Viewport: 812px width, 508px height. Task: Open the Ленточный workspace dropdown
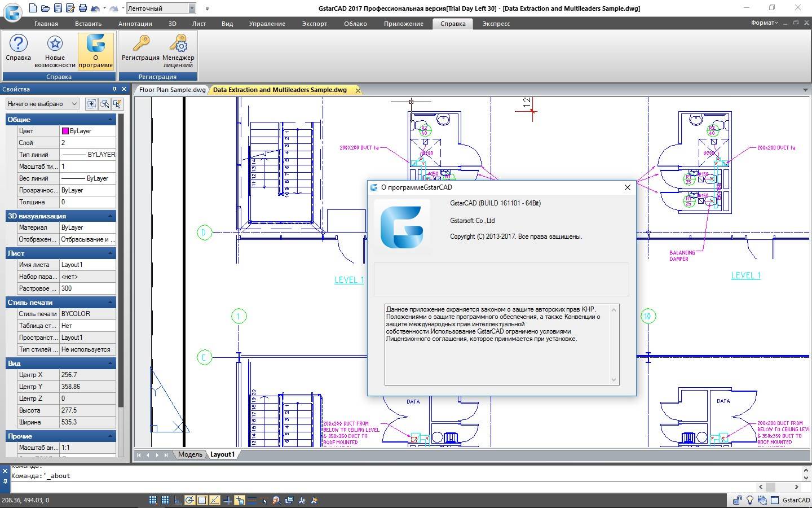192,8
